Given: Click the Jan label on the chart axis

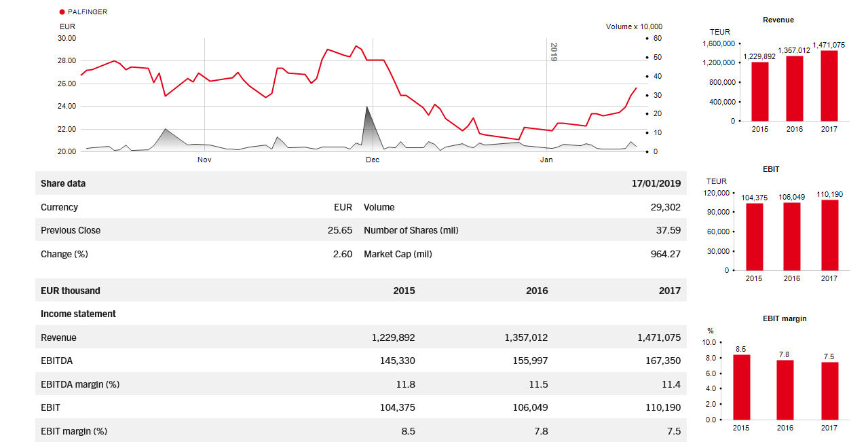Looking at the screenshot, I should [x=546, y=160].
